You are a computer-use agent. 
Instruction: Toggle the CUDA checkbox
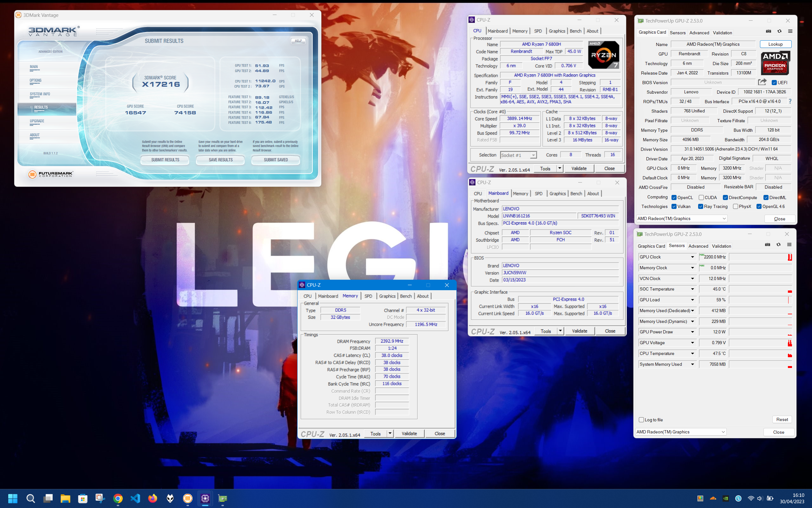click(701, 197)
